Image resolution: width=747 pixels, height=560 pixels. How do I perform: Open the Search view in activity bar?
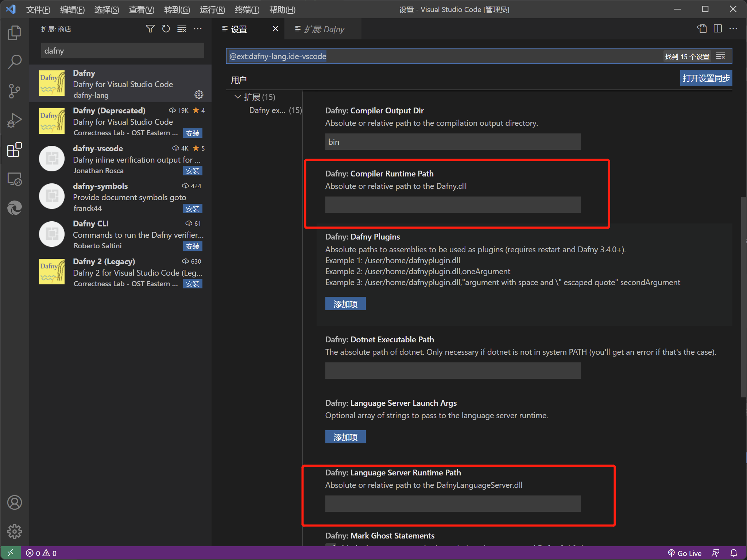click(x=15, y=62)
